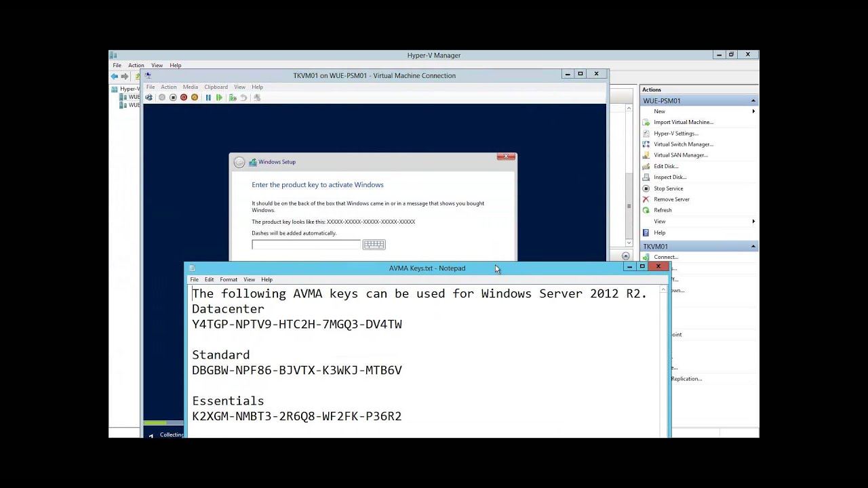The height and width of the screenshot is (488, 868).
Task: Open Notepad Edit menu
Action: [x=209, y=280]
